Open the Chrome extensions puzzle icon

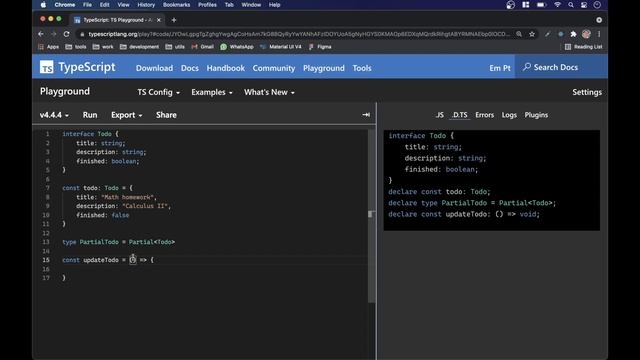click(x=573, y=34)
